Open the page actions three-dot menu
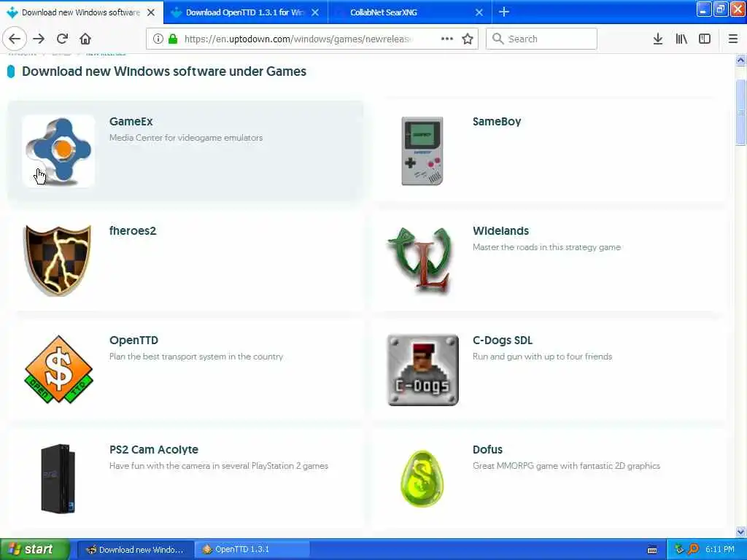747x560 pixels. pos(447,39)
